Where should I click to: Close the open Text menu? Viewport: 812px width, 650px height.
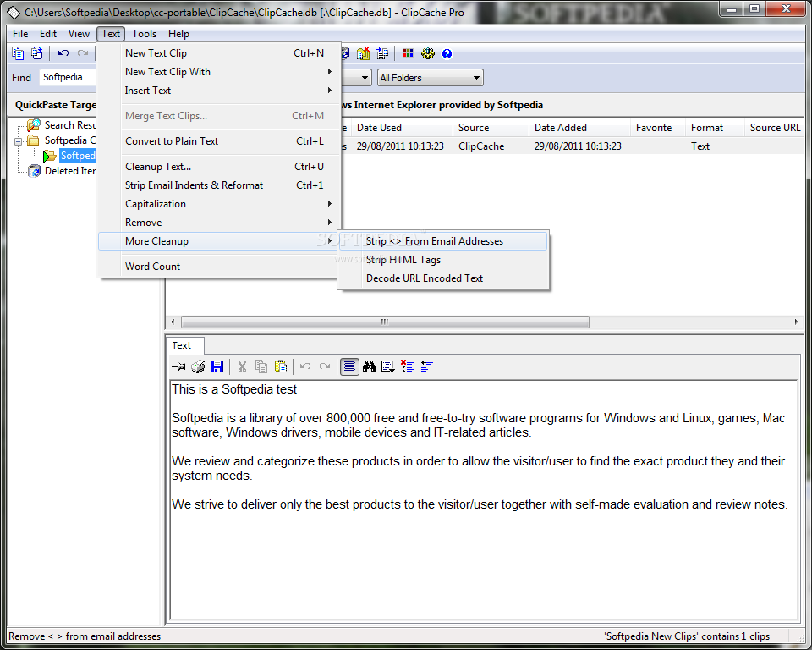pos(111,34)
